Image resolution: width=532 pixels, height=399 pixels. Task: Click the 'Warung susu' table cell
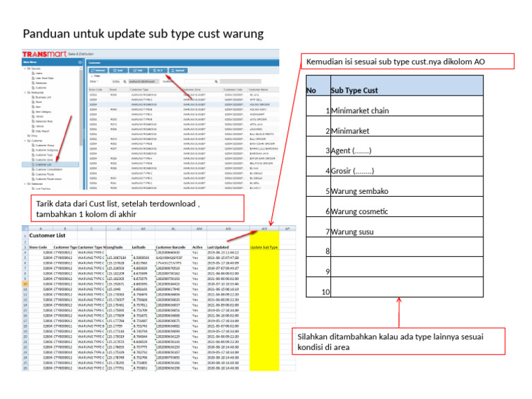[x=407, y=227]
